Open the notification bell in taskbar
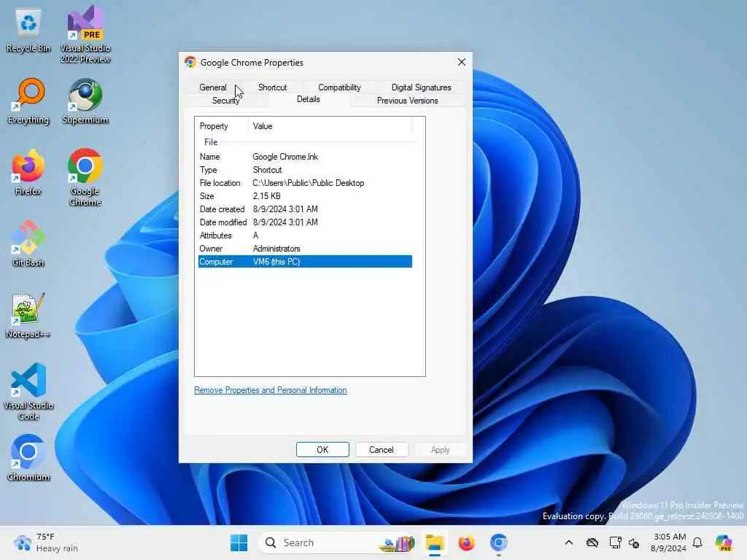The height and width of the screenshot is (560, 747). (697, 542)
